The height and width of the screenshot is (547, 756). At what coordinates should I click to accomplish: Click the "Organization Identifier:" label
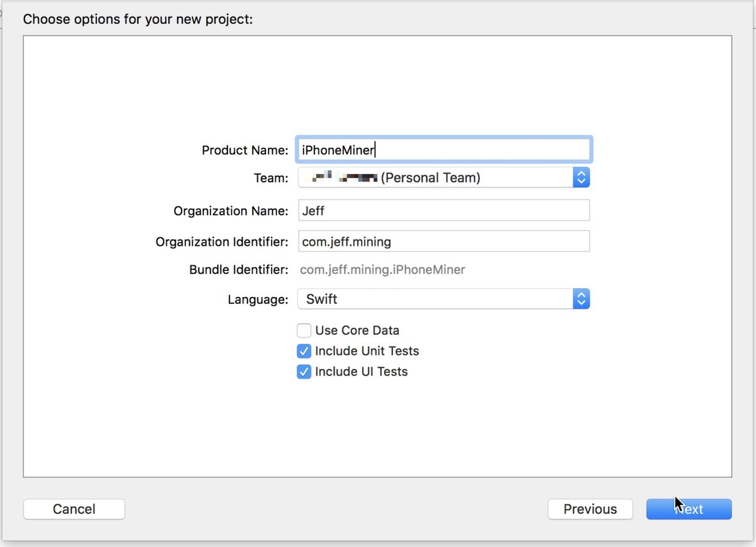point(222,241)
